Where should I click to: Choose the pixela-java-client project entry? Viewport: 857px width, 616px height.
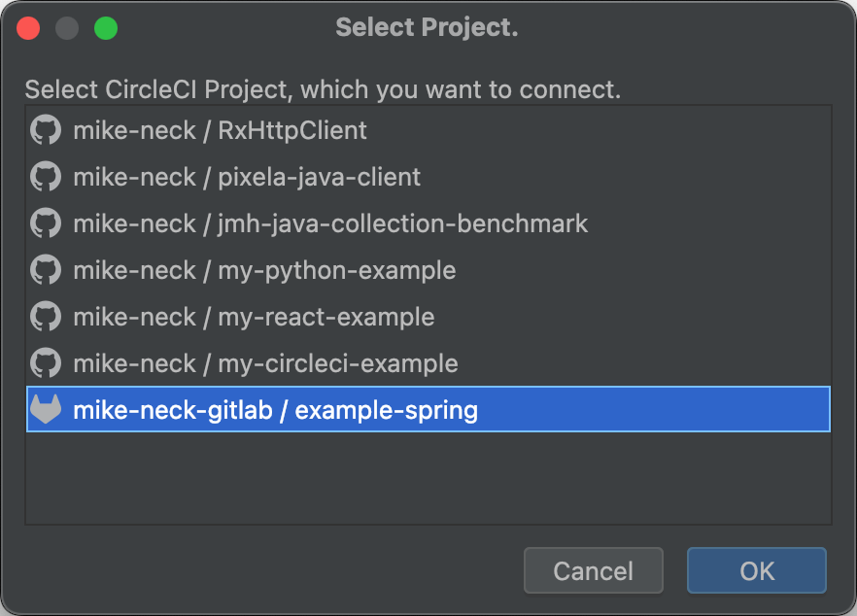[x=428, y=177]
